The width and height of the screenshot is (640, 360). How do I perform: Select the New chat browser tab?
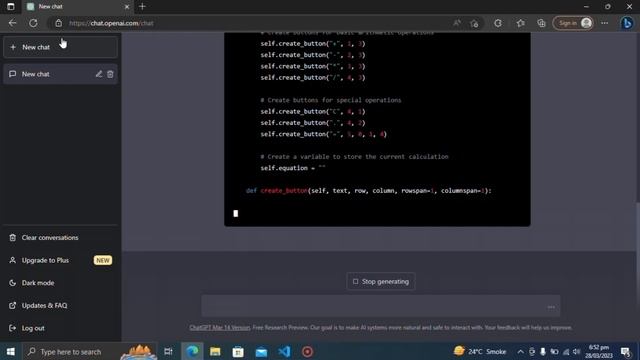[77, 7]
